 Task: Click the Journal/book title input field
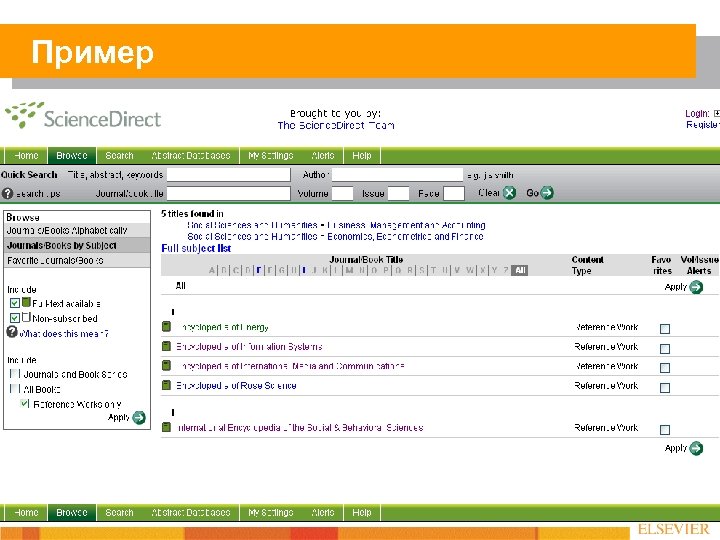[x=229, y=193]
